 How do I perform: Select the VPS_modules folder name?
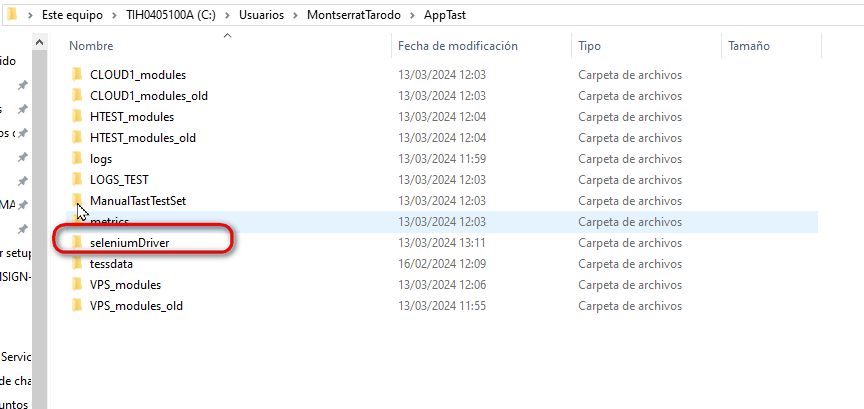[125, 285]
